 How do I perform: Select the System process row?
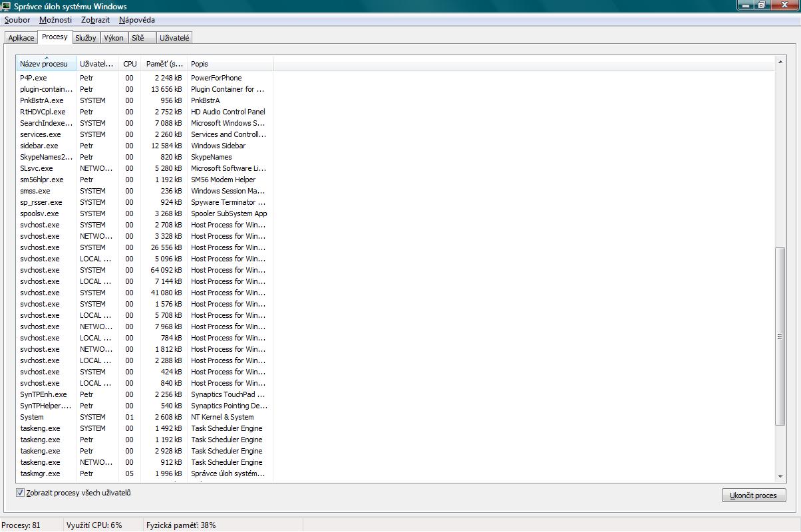click(x=144, y=417)
